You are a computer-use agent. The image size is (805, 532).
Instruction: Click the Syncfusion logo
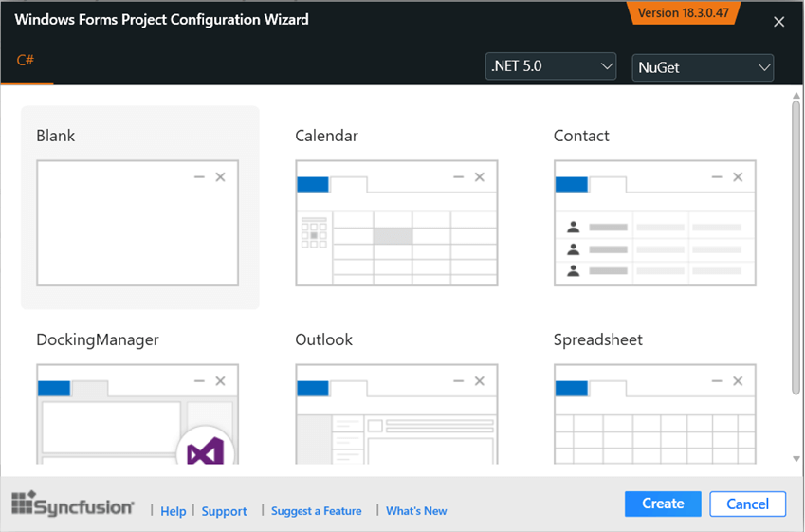tap(73, 504)
